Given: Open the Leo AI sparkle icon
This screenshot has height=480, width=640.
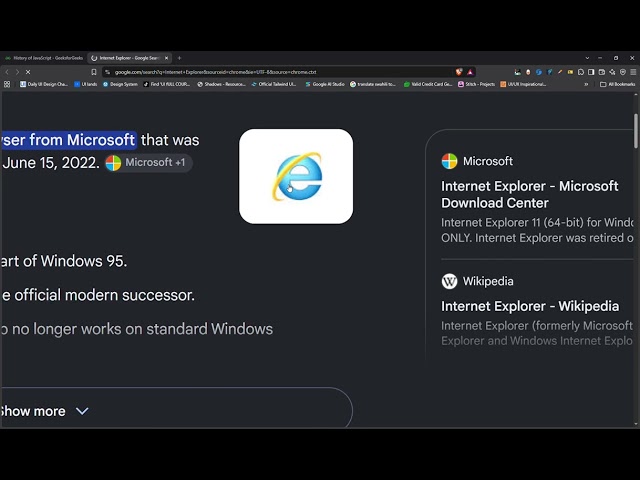Looking at the screenshot, I should [x=612, y=72].
